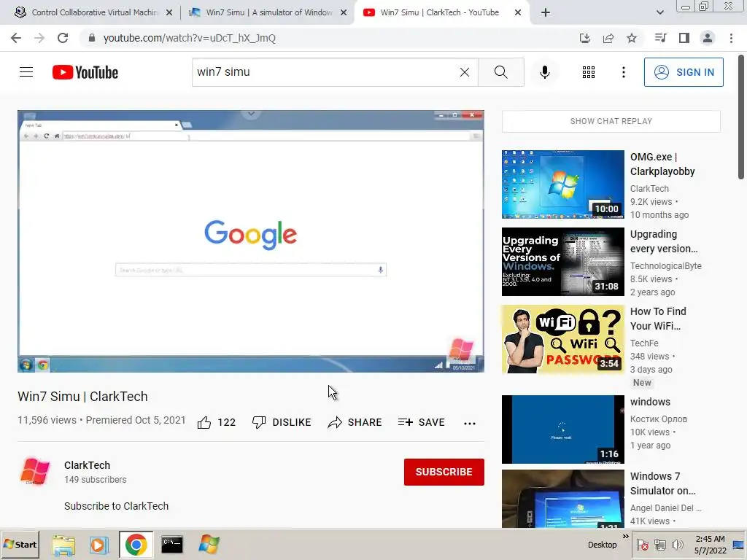Viewport: 747px width, 560px height.
Task: Open the tab search dropdown
Action: [659, 12]
